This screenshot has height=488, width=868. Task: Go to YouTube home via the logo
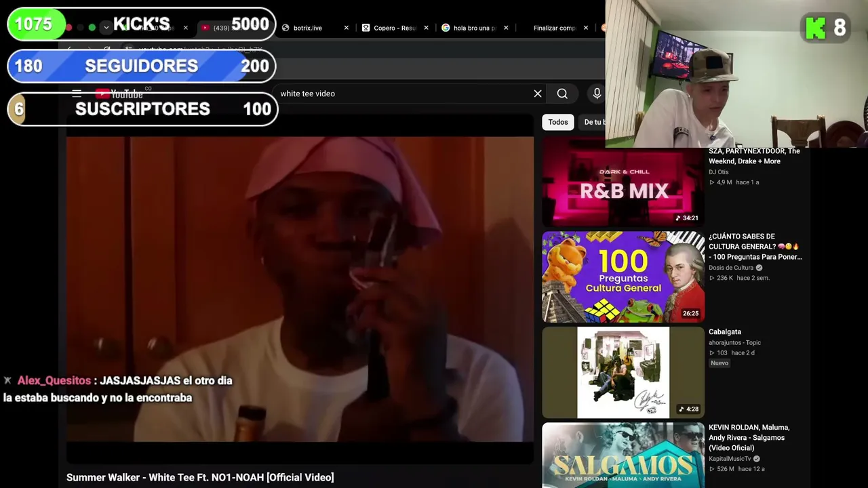[x=119, y=94]
